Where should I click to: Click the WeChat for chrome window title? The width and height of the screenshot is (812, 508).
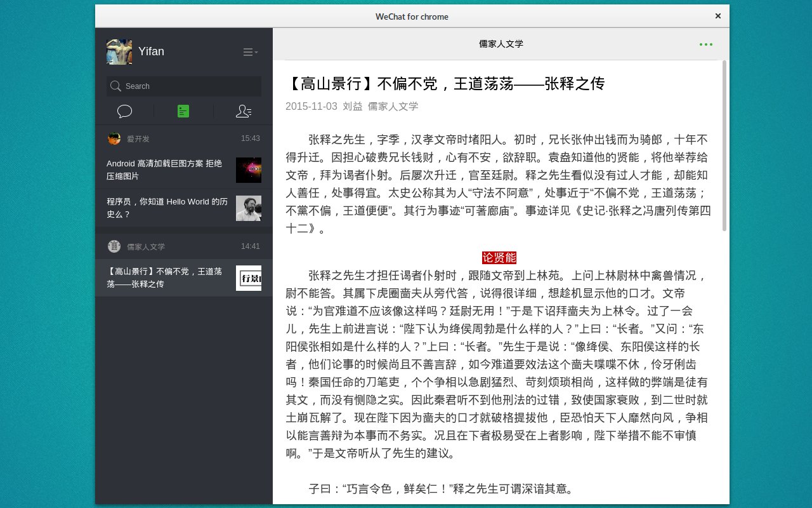click(x=412, y=17)
